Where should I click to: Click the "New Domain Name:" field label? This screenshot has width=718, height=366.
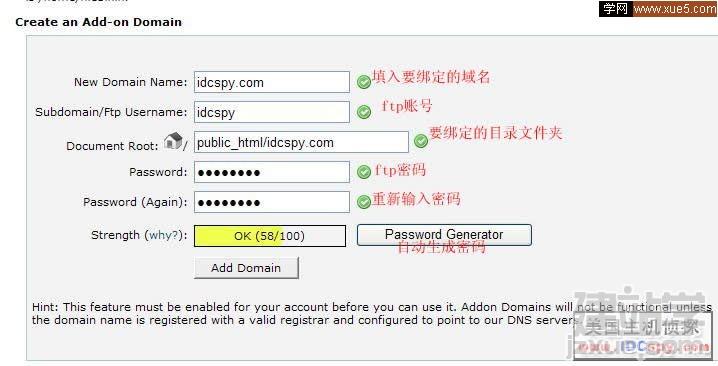point(131,82)
